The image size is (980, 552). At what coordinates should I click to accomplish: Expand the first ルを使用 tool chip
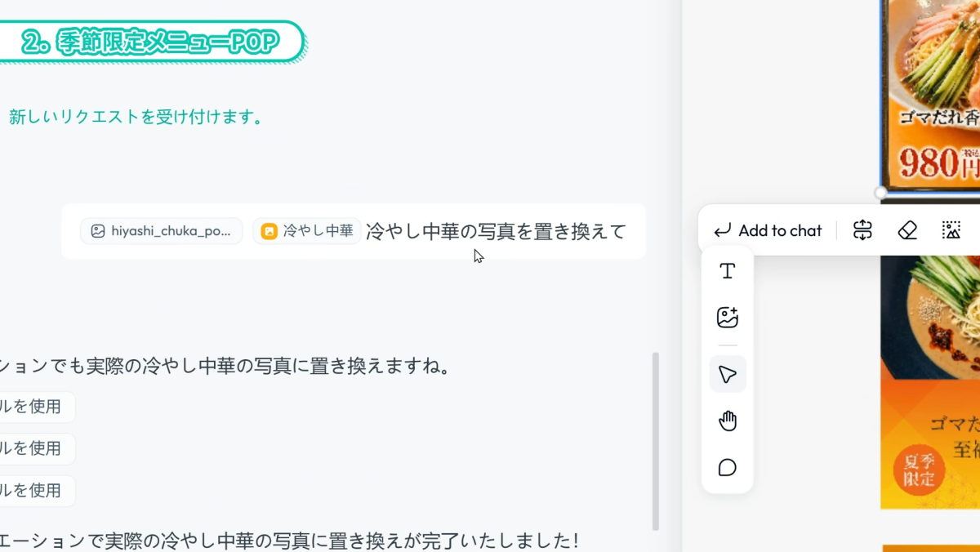coord(37,407)
